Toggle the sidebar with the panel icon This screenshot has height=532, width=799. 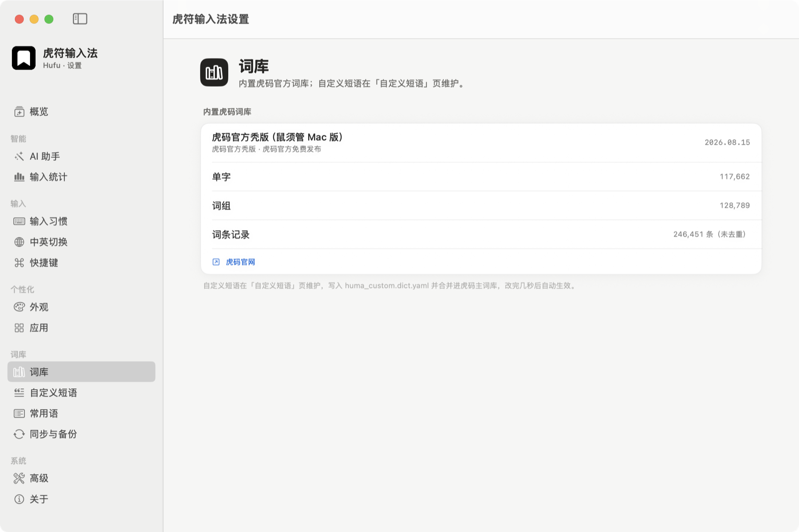point(80,19)
